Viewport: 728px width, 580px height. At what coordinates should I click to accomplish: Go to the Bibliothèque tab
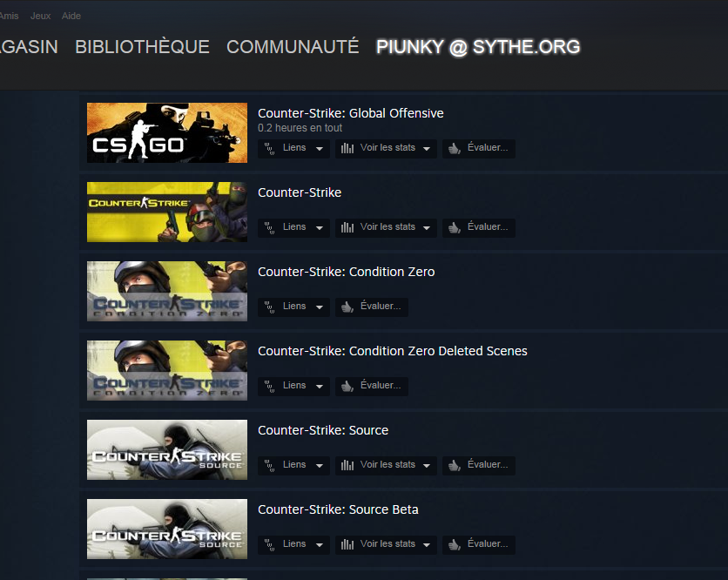pyautogui.click(x=142, y=47)
